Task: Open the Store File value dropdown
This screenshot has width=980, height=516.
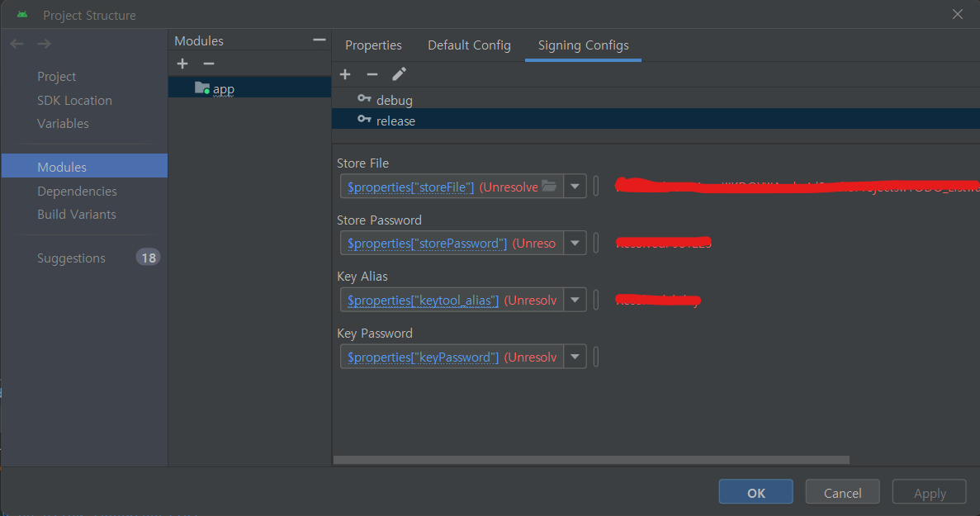Action: click(x=575, y=186)
